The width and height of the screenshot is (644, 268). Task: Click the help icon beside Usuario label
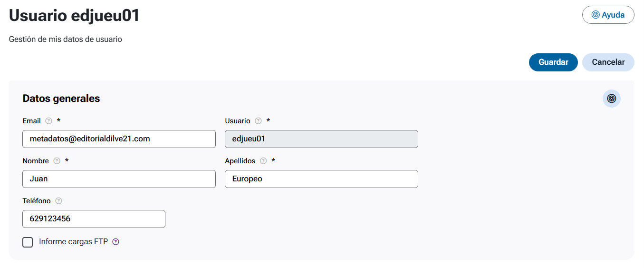point(258,121)
